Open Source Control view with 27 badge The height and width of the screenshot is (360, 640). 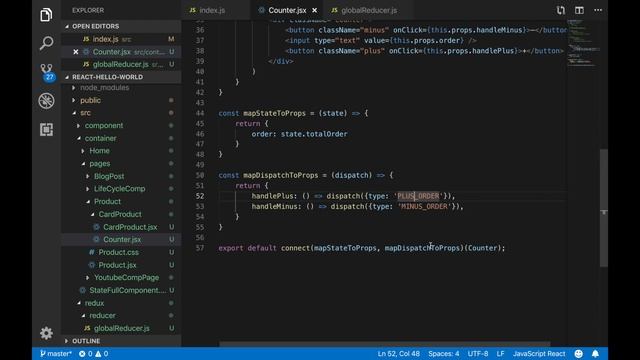click(x=47, y=72)
